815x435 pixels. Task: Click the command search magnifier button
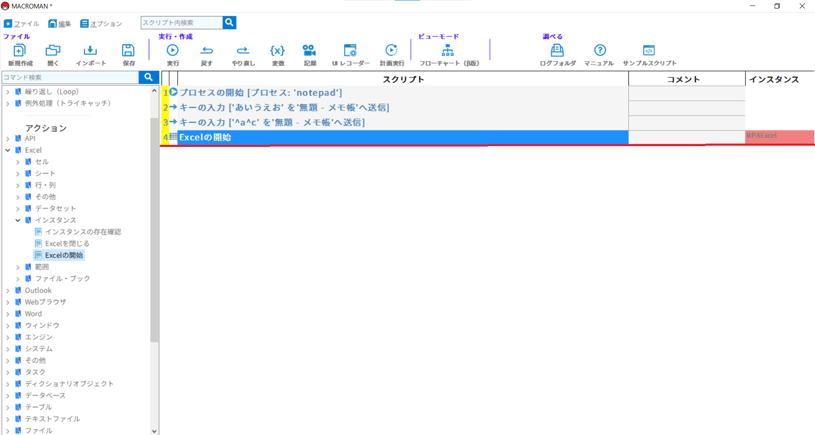148,77
